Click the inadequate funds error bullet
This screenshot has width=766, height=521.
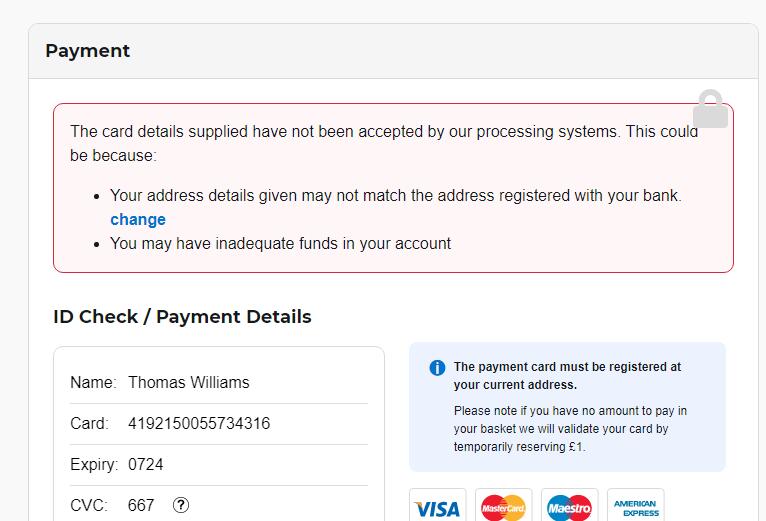[280, 243]
